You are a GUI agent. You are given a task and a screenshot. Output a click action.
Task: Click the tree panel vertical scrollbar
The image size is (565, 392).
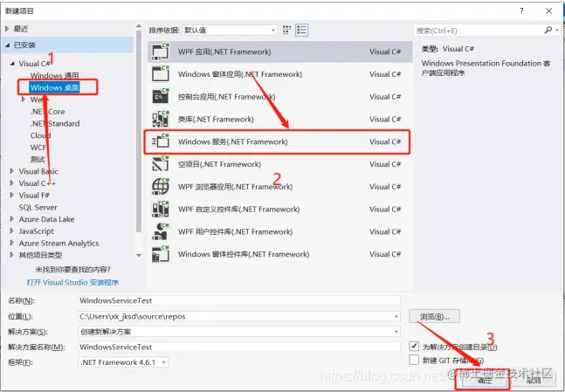pyautogui.click(x=139, y=131)
